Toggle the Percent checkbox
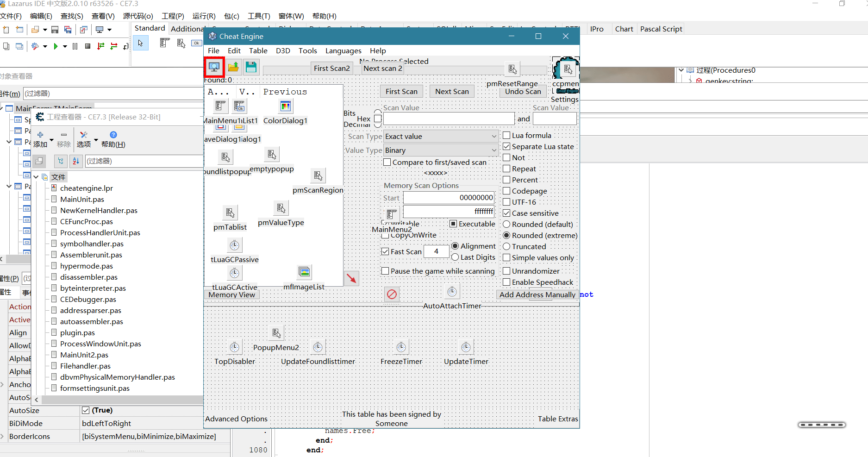Viewport: 868px width, 457px height. pos(506,180)
